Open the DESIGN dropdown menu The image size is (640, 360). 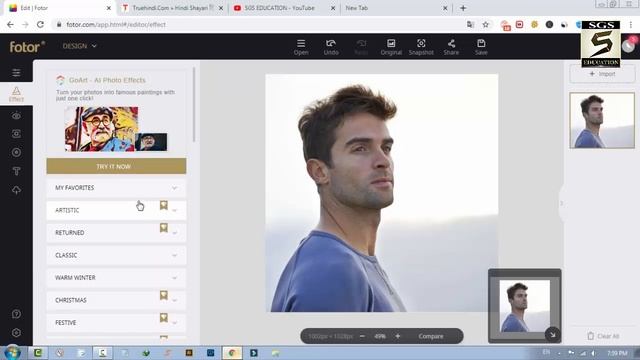point(80,46)
